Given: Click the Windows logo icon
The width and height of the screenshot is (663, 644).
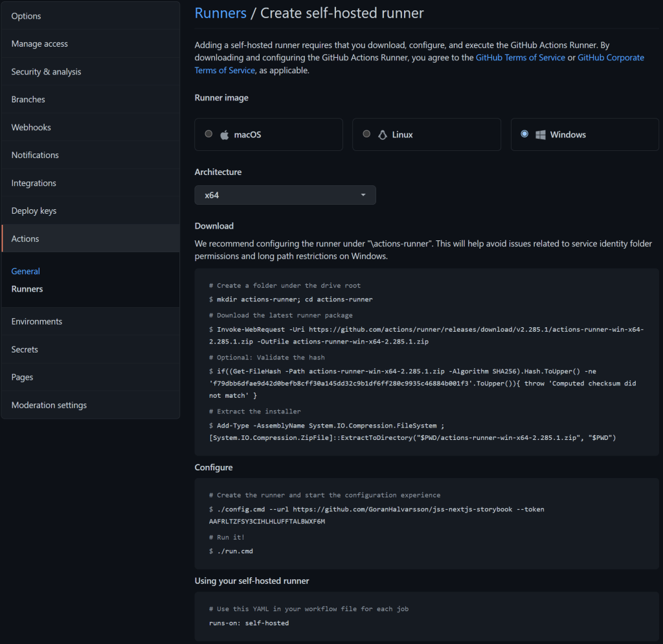Looking at the screenshot, I should pos(540,135).
